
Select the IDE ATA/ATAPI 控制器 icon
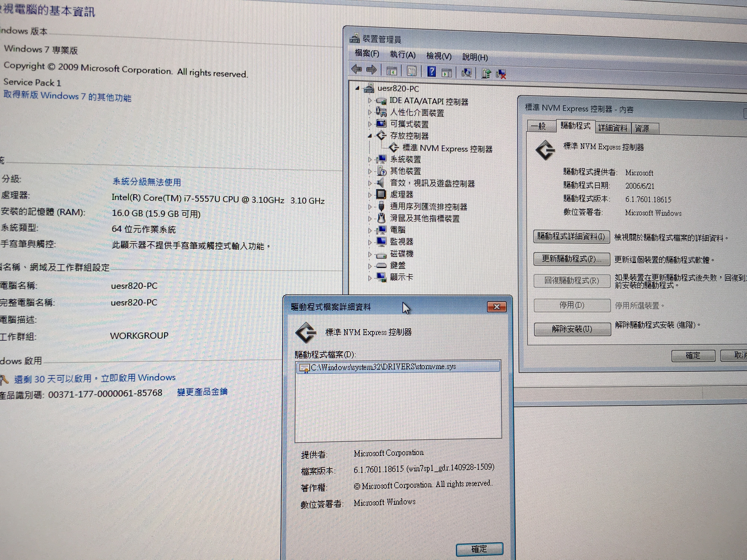(x=381, y=101)
